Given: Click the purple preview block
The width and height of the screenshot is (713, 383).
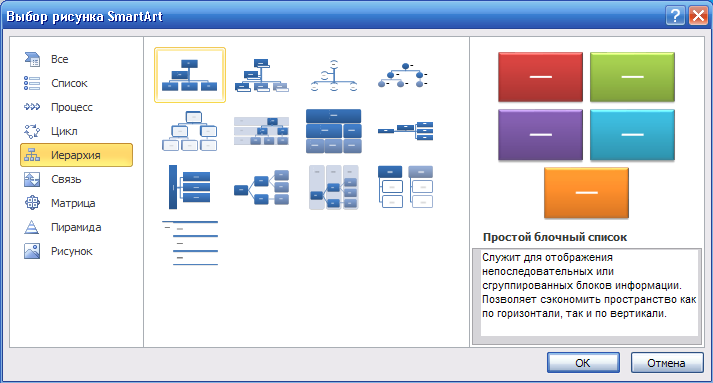Looking at the screenshot, I should [540, 135].
